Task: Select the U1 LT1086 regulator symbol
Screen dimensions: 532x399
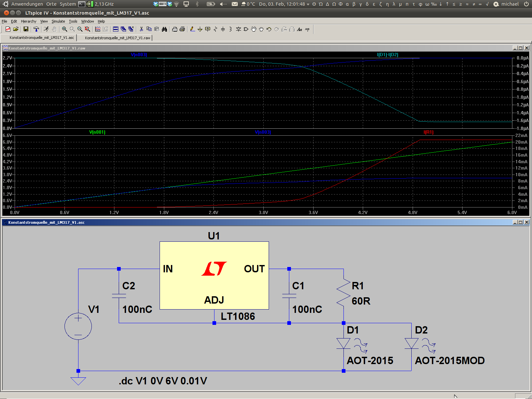Action: pos(214,275)
